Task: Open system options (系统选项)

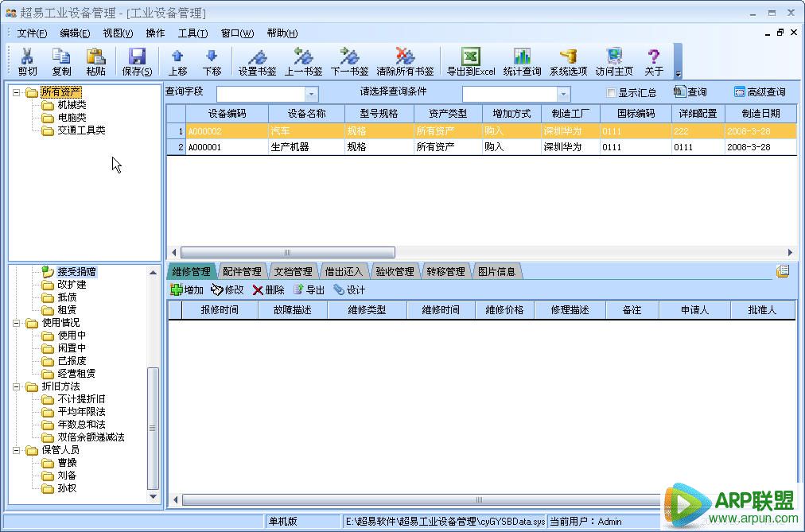Action: coord(567,60)
